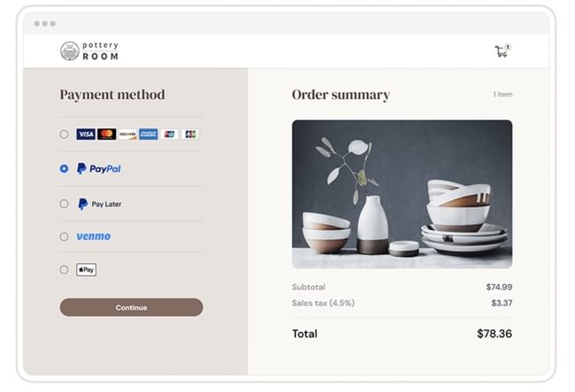Click the Pottery Room circular logo
The image size is (575, 392).
pyautogui.click(x=69, y=51)
